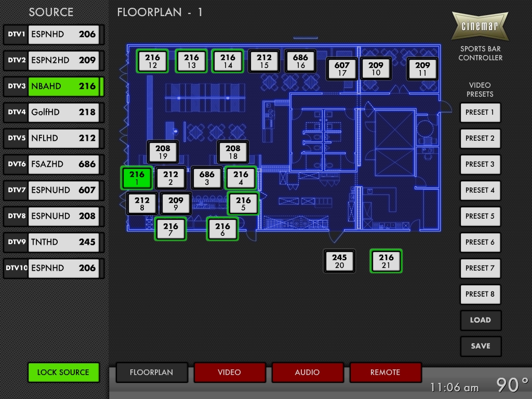Tap TV 20 tile showing 245
This screenshot has height=399, width=532.
(x=340, y=261)
